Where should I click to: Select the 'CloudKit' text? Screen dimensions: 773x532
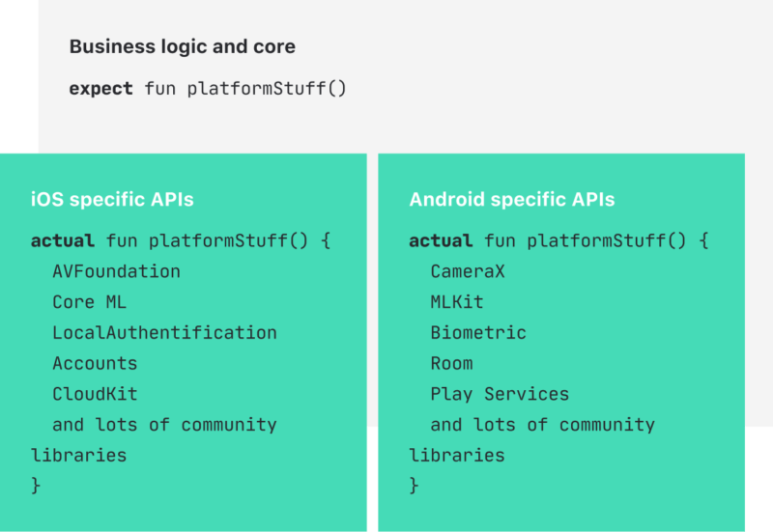coord(95,394)
